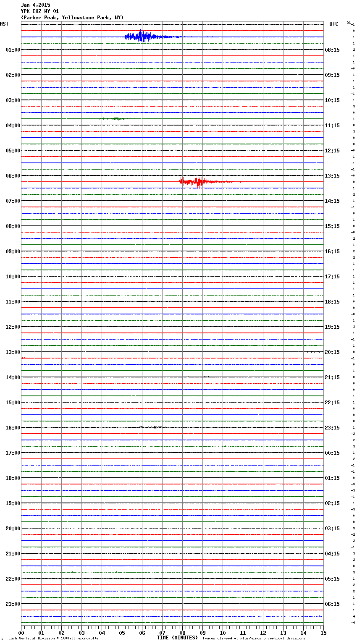This screenshot has width=357, height=644.
Task: Click the '00' minute tick label
Action: (x=21, y=633)
